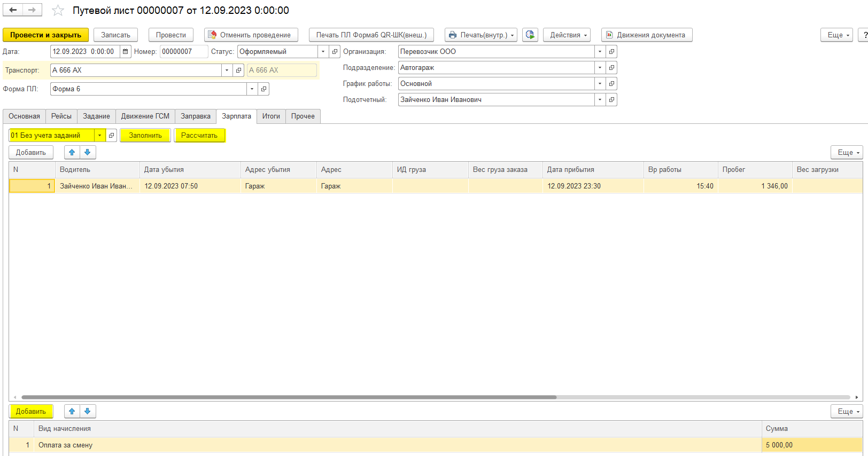The image size is (868, 456).
Task: Open the Форма ПЛ linked record icon
Action: tap(263, 89)
